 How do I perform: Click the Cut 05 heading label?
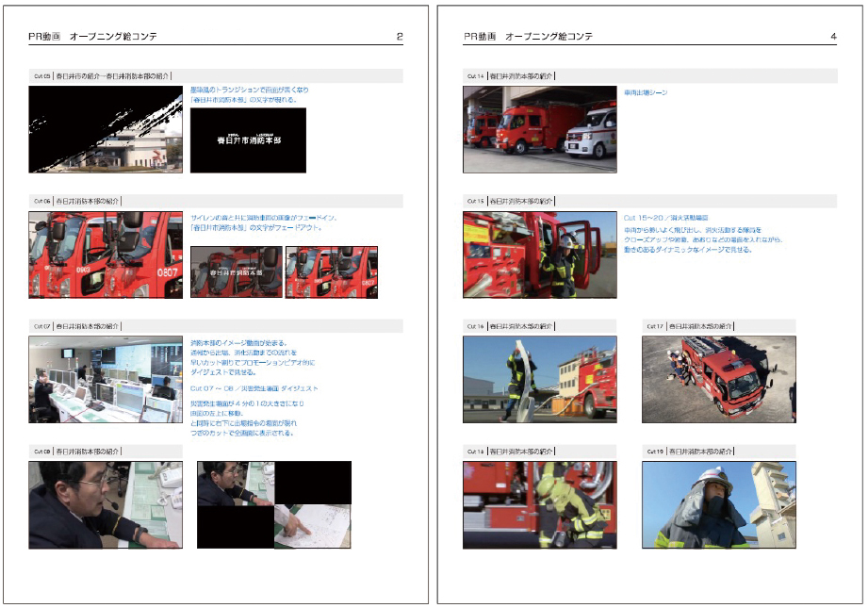[x=102, y=76]
